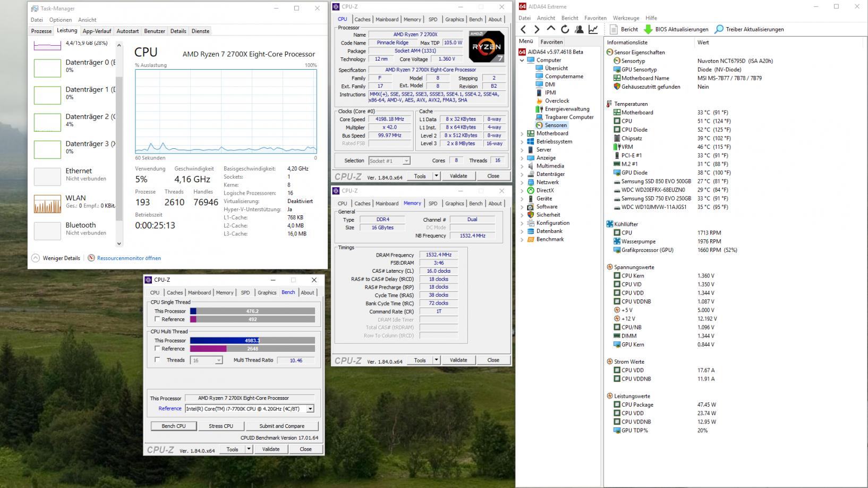Go forward in AIDA64 toolbar
Screen dimensions: 868x488
537,29
